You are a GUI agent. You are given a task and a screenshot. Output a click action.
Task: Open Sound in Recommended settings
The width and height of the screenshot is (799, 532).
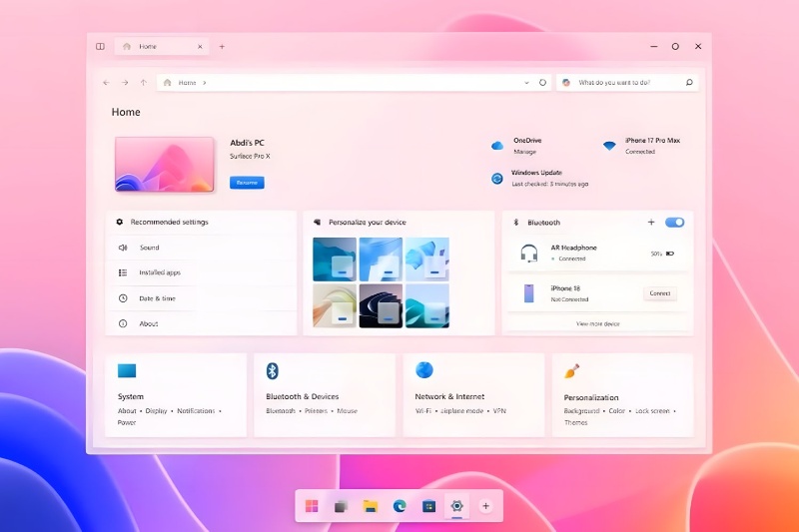[x=149, y=248]
